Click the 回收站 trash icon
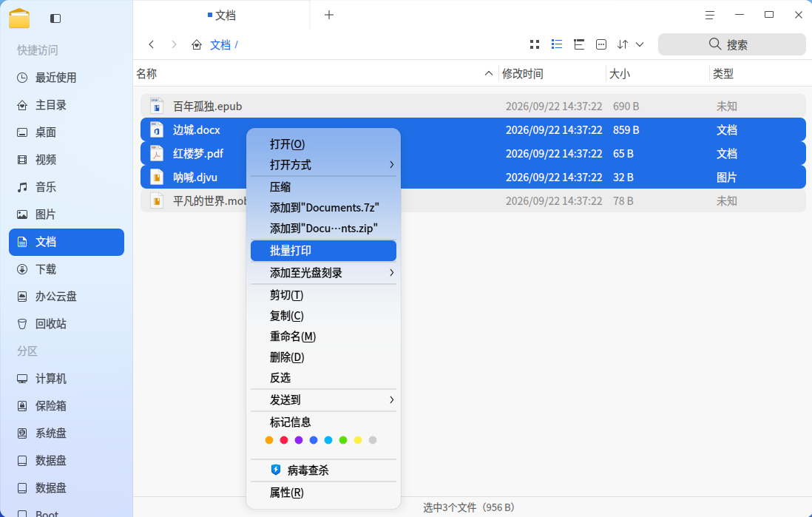 (22, 324)
